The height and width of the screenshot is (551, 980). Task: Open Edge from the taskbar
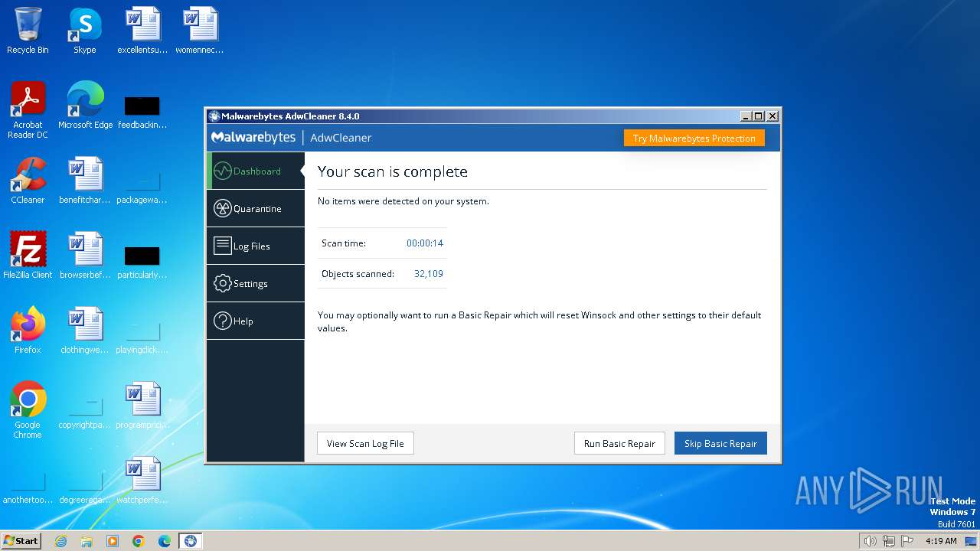click(x=165, y=541)
